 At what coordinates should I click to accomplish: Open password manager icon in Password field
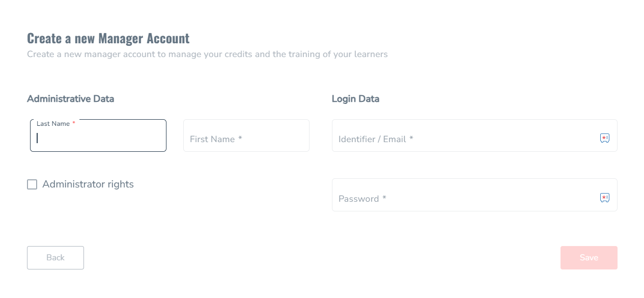coord(605,198)
